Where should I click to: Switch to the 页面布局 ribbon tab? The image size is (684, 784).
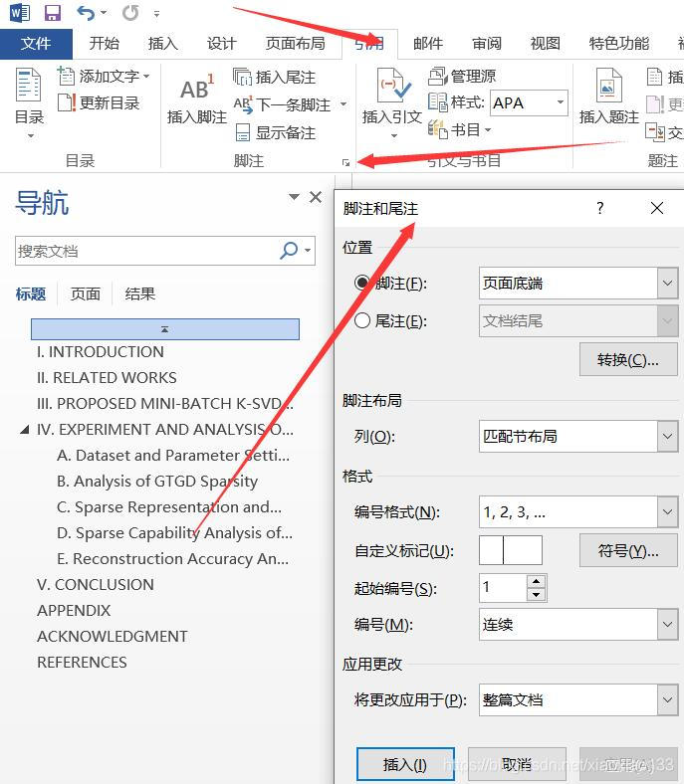296,44
